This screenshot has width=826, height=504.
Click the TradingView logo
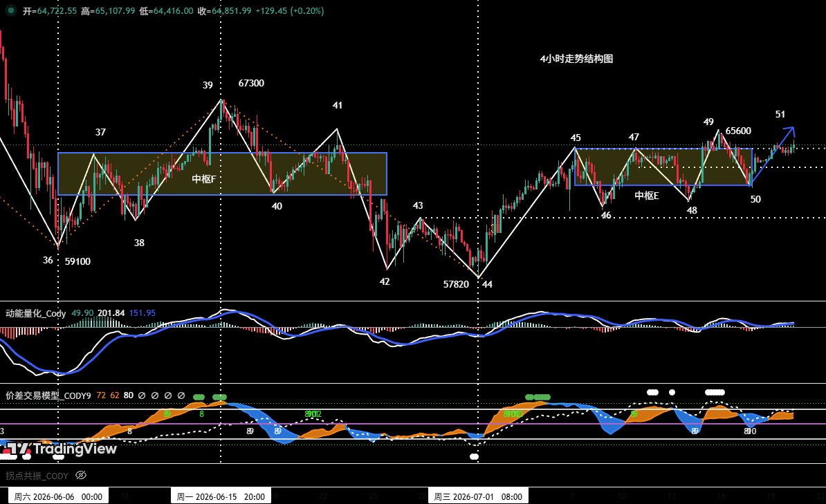pos(60,449)
